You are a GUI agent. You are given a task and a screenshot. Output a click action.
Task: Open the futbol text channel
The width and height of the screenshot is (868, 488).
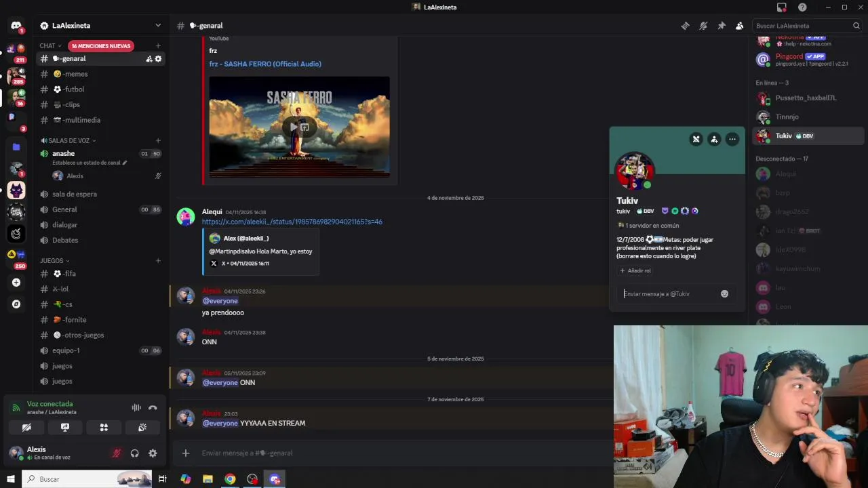tap(101, 89)
